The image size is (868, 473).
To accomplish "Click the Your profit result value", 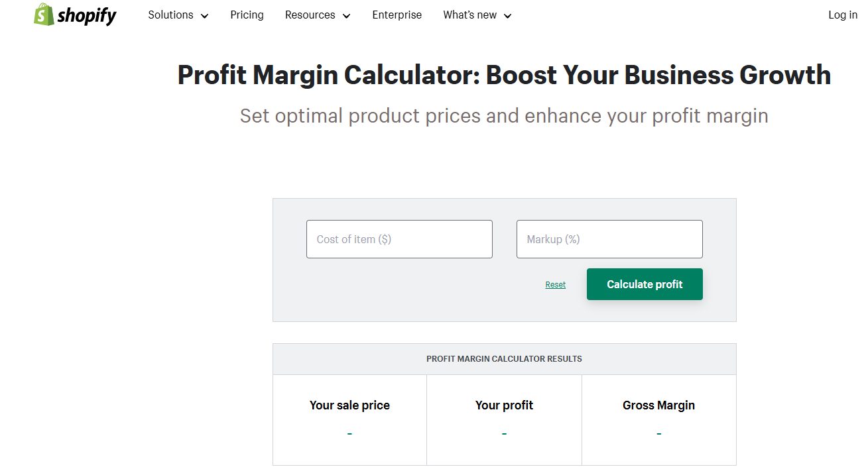I will pos(504,433).
